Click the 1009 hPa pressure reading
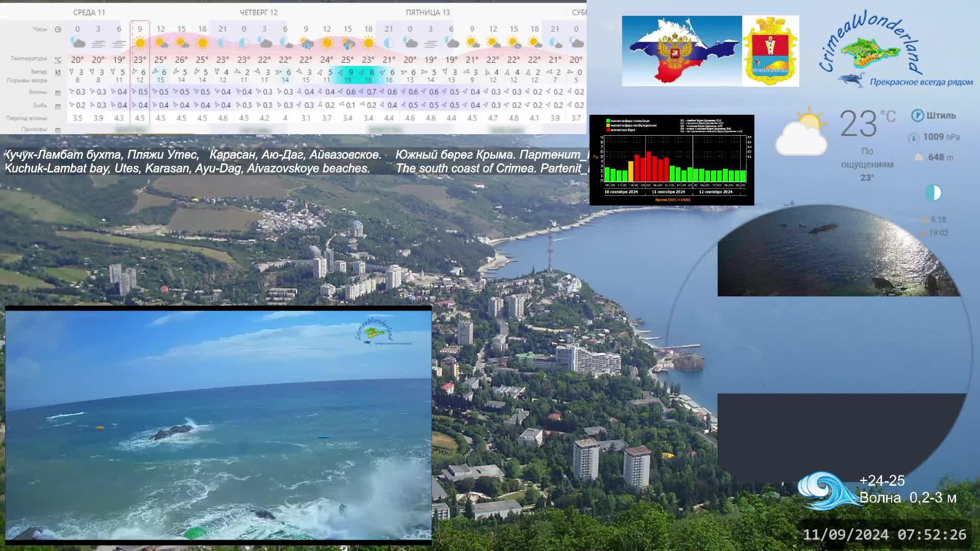 pyautogui.click(x=941, y=137)
